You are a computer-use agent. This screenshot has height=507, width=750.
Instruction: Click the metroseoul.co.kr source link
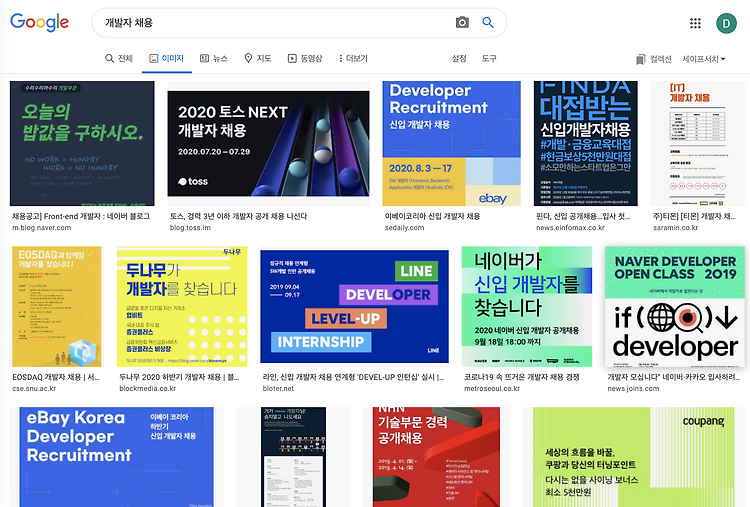pos(492,388)
